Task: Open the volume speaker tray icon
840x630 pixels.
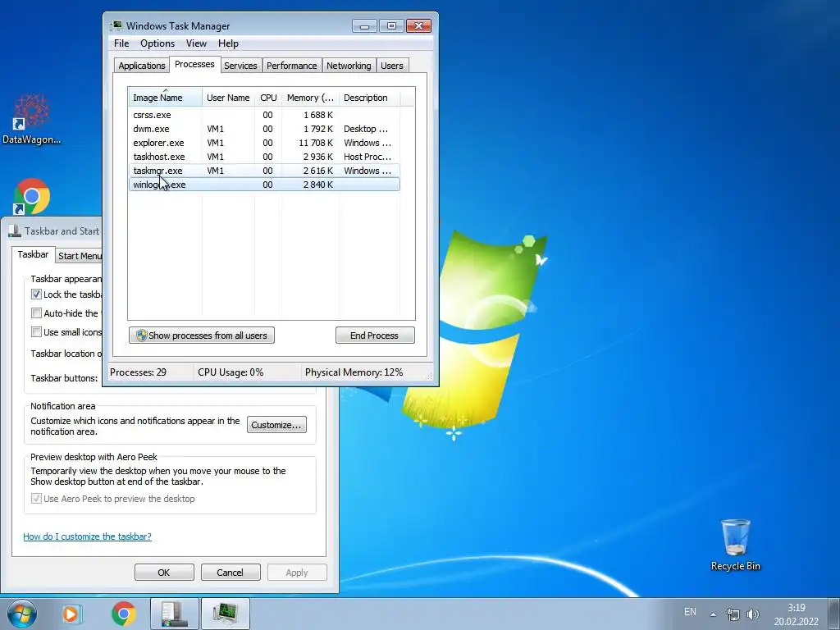Action: point(753,614)
